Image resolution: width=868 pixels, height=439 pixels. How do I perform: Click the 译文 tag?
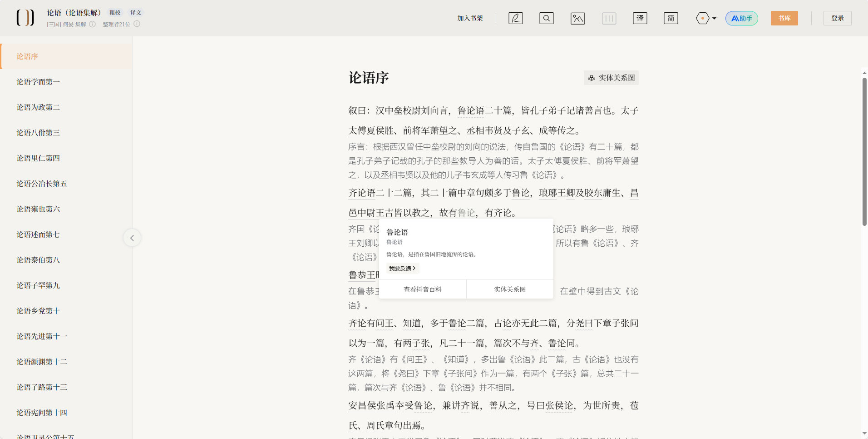coord(136,13)
